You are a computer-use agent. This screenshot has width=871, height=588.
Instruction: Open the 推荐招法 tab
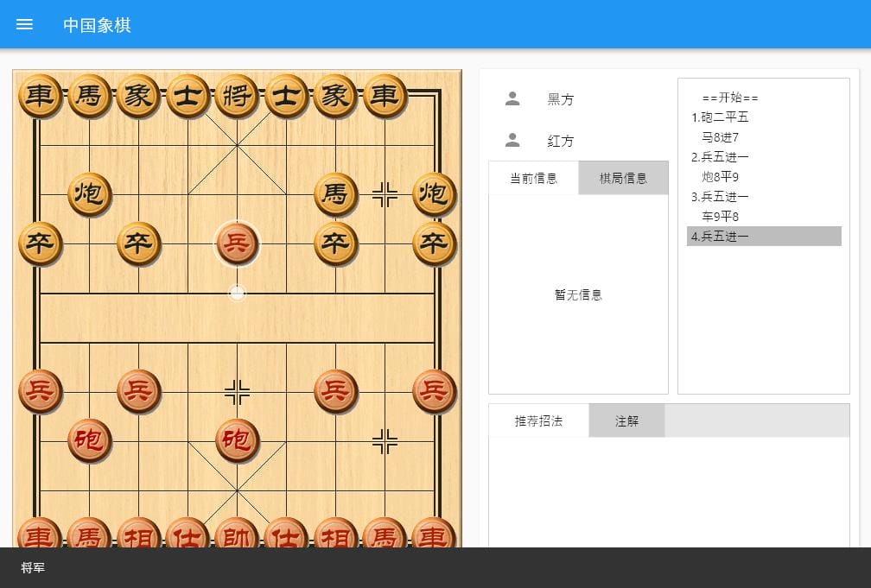pyautogui.click(x=539, y=420)
